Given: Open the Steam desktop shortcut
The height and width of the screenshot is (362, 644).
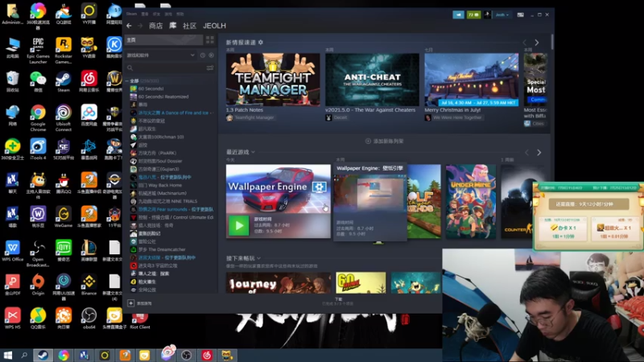Looking at the screenshot, I should [x=64, y=81].
